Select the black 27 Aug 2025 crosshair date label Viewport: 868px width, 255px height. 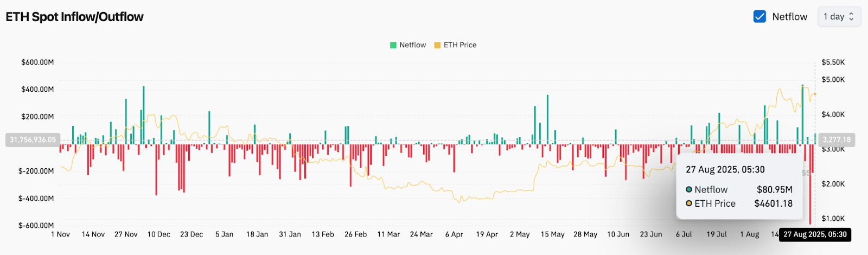click(815, 234)
